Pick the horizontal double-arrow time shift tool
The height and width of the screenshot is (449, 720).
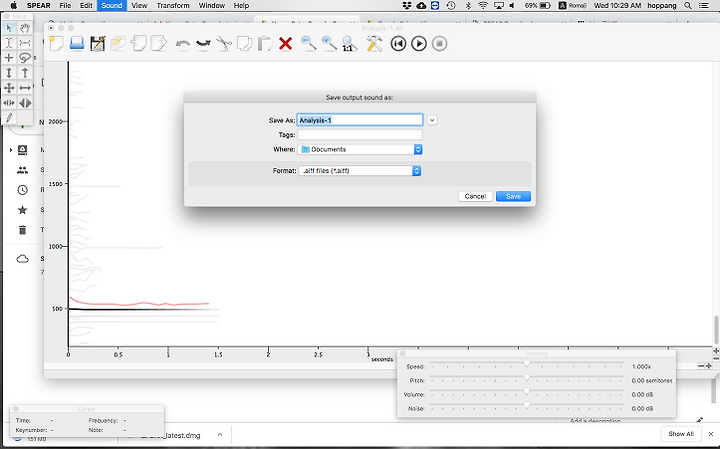click(x=25, y=88)
